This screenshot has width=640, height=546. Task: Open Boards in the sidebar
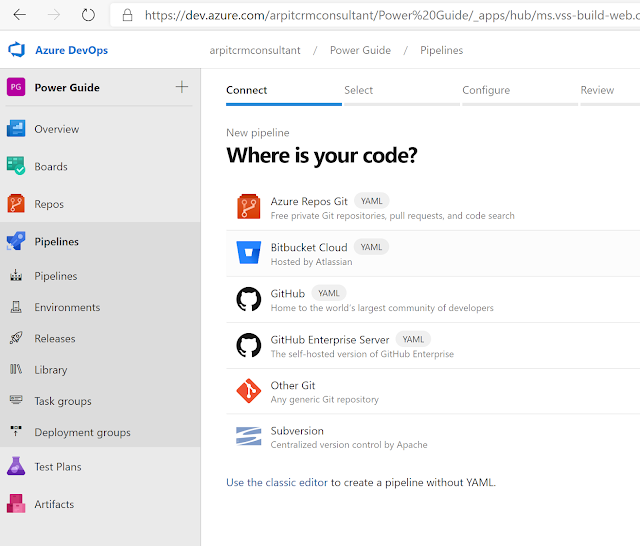point(51,167)
